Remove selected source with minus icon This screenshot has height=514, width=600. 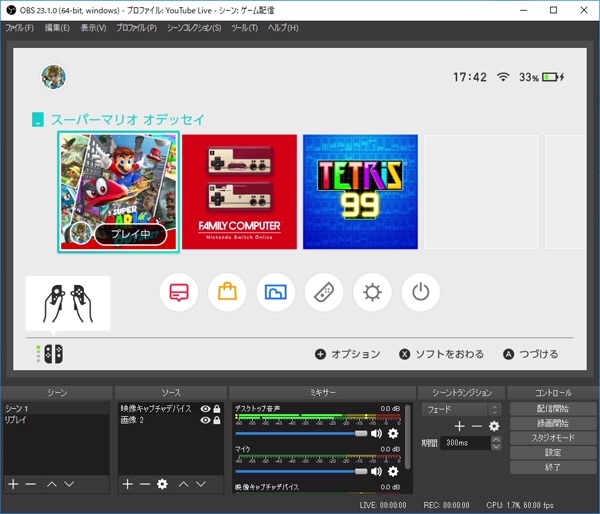[145, 484]
